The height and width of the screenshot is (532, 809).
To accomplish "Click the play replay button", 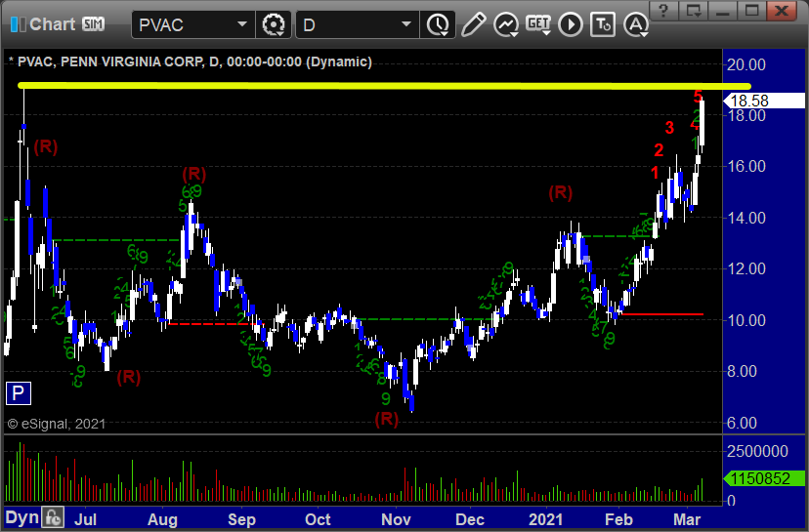I will (571, 24).
